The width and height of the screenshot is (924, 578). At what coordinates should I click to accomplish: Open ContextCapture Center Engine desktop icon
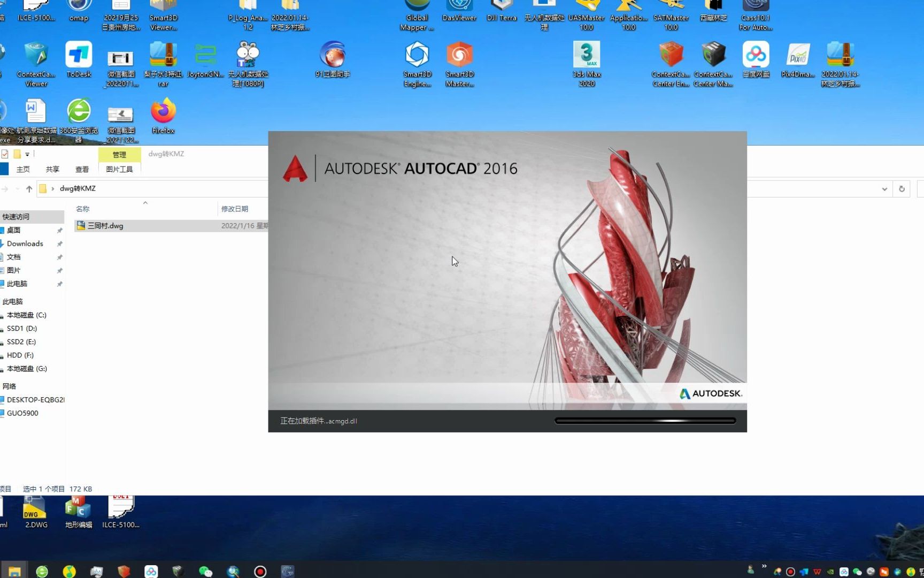[671, 64]
